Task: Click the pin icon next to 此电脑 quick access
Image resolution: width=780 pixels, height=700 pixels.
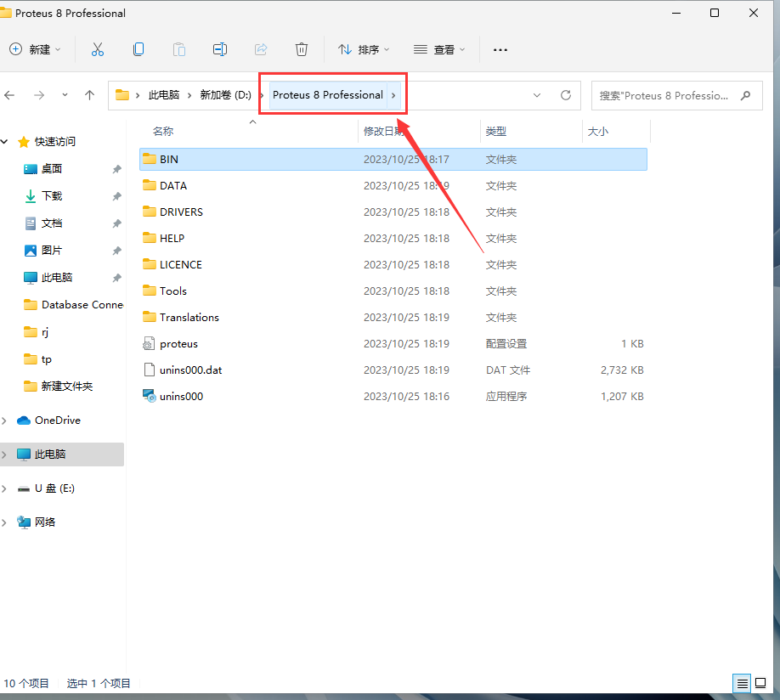Action: [116, 278]
